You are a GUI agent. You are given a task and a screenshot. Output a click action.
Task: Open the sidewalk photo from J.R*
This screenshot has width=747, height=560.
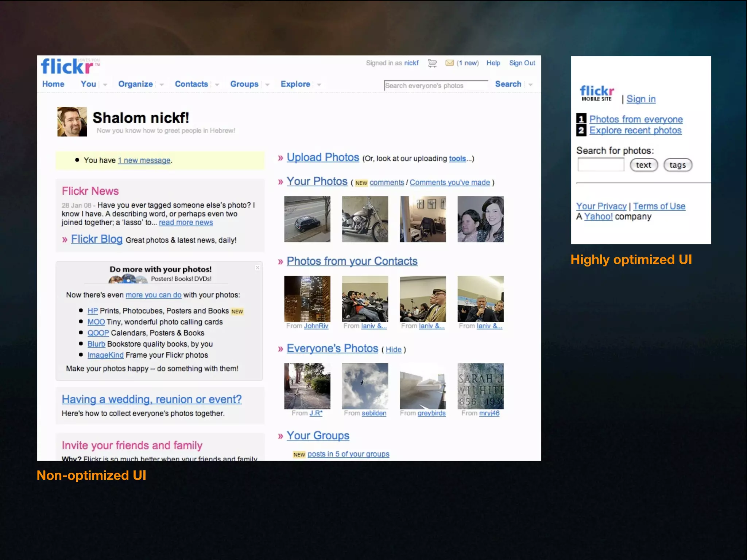click(x=307, y=386)
